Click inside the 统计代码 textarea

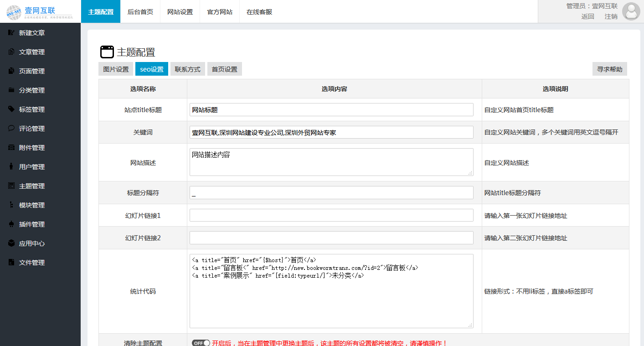point(331,291)
